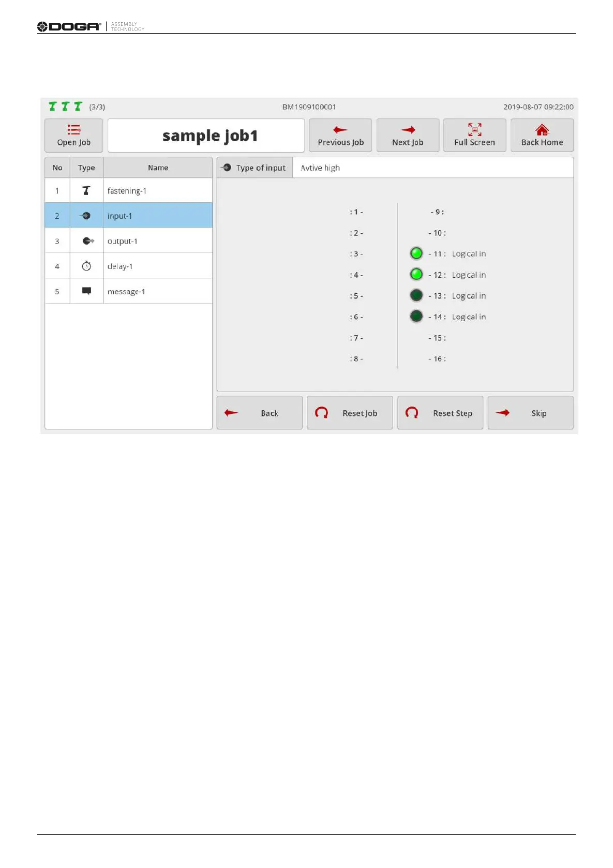Go to the Previous Job
613x868 pixels.
pyautogui.click(x=340, y=136)
